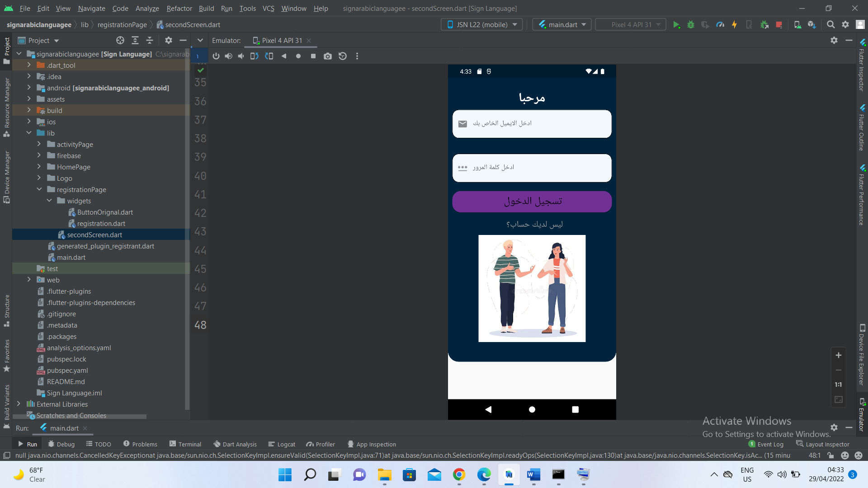Click the emulator volume up icon
Image resolution: width=868 pixels, height=488 pixels.
(229, 56)
